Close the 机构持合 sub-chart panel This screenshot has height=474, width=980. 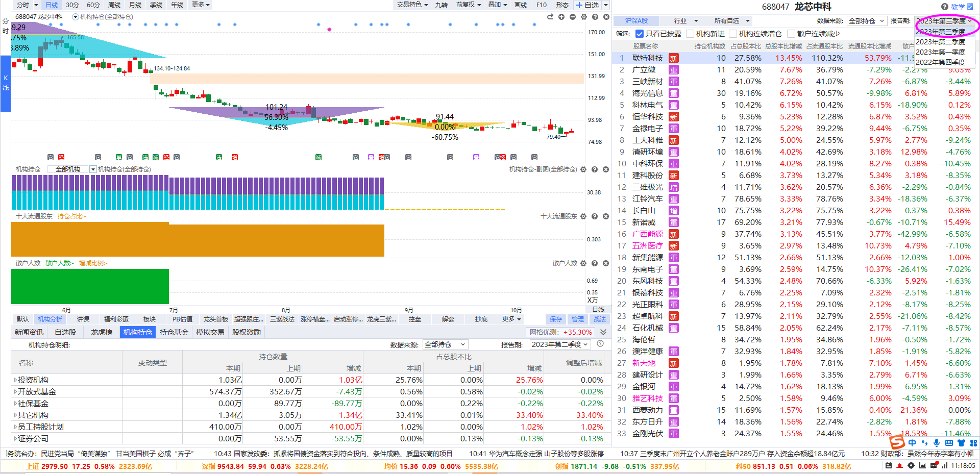(x=606, y=169)
